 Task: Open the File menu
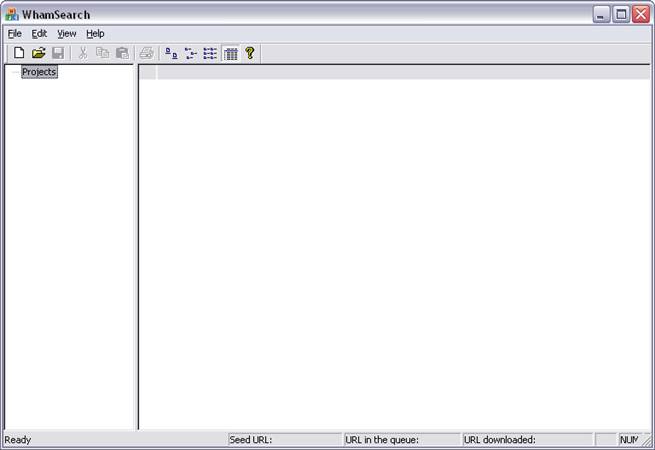pos(15,34)
